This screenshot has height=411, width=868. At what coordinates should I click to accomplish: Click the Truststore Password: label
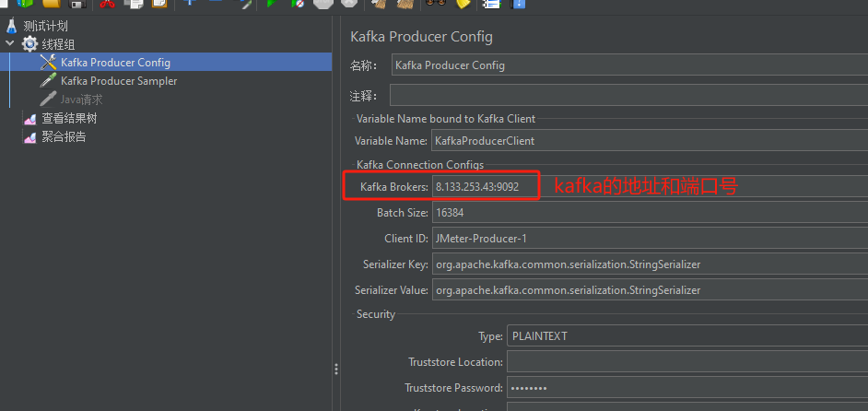click(x=454, y=388)
